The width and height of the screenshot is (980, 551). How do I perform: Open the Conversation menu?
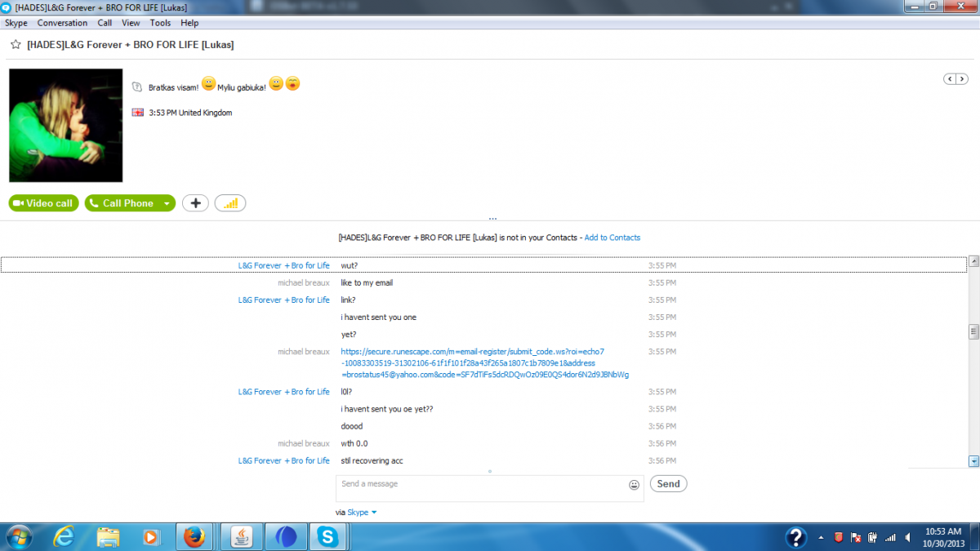62,23
